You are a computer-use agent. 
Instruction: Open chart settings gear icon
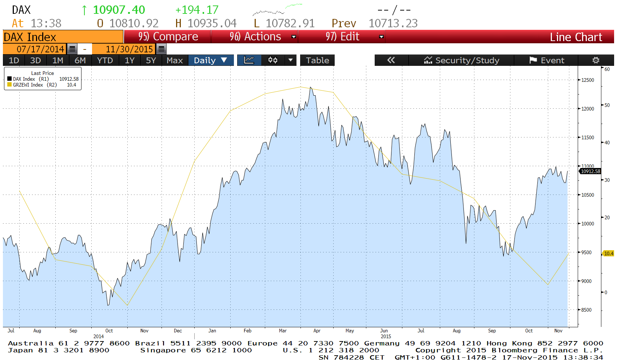coord(596,60)
